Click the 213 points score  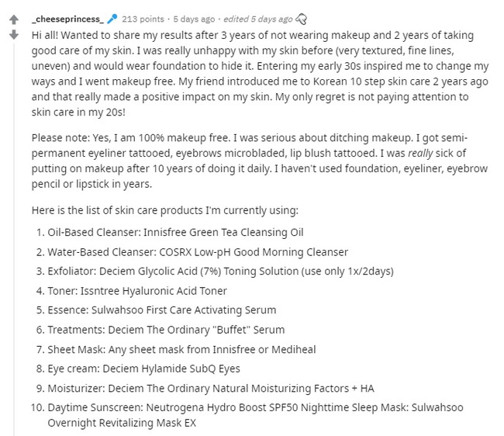coord(143,19)
